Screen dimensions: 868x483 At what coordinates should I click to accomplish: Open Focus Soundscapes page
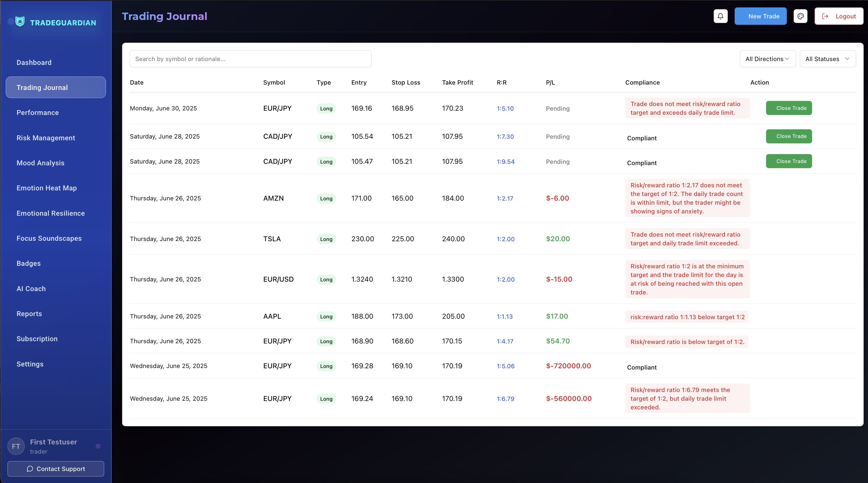[x=49, y=238]
